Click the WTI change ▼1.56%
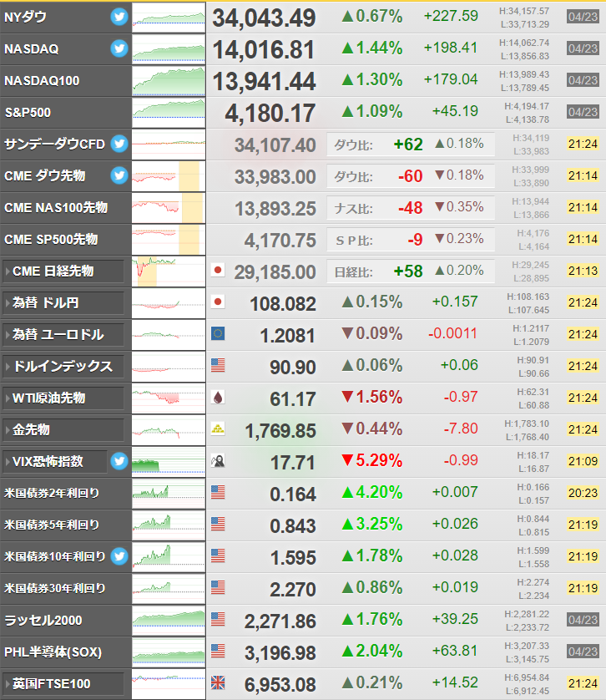This screenshot has height=700, width=606. click(x=371, y=397)
